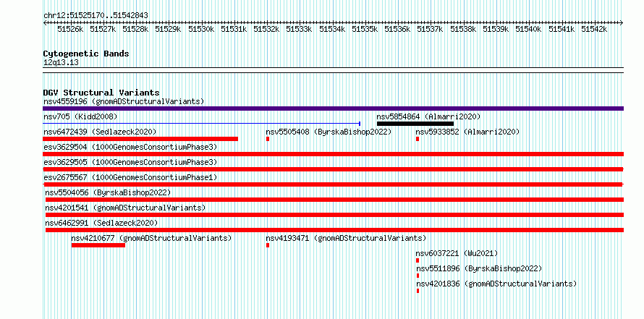Click ruler position 51536k
The image size is (644, 319).
coord(397,29)
